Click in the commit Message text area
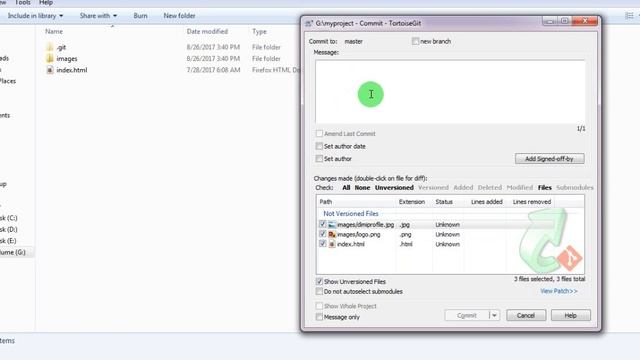This screenshot has height=360, width=640. 450,91
